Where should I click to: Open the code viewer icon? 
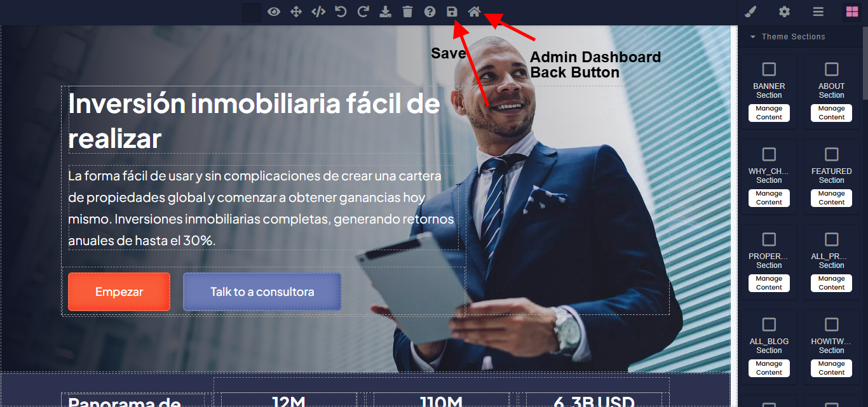click(318, 11)
